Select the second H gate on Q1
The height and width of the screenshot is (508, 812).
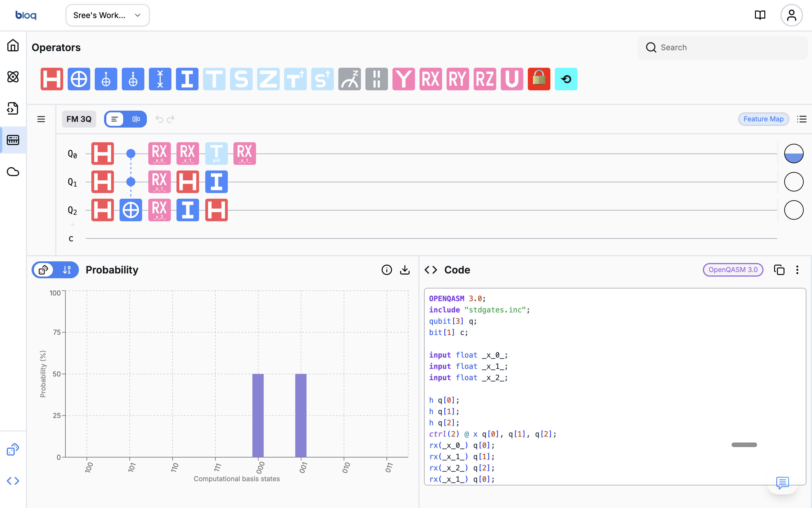point(188,182)
